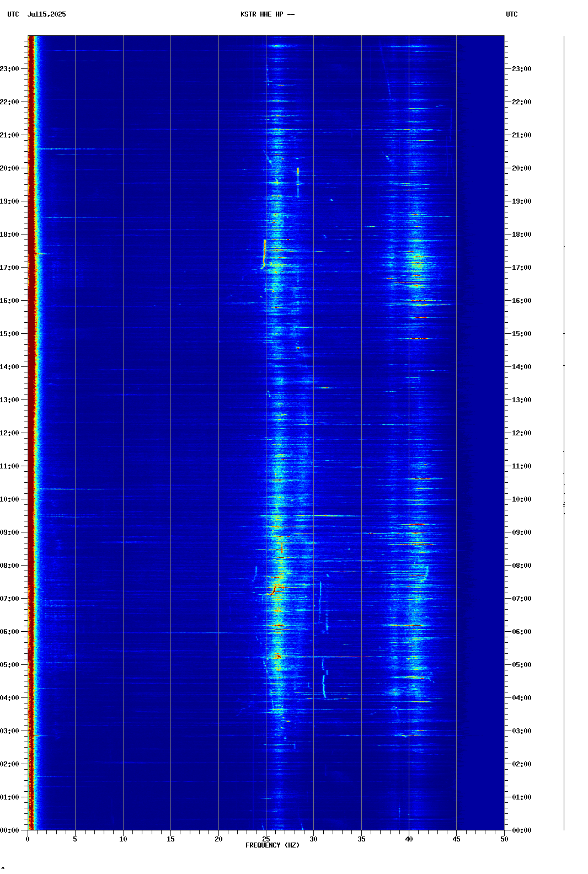Screen dimensions: 588x874
Task: Click the left axis 23:00 time label
Action: 9,69
